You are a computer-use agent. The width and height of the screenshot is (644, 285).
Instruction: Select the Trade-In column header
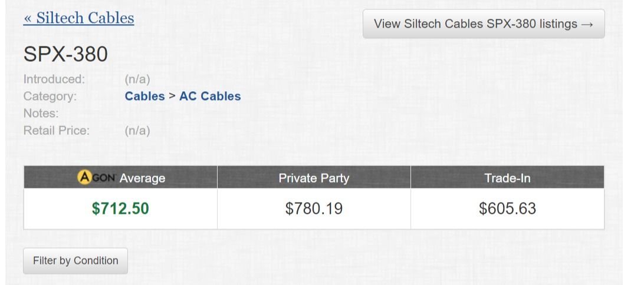point(507,178)
